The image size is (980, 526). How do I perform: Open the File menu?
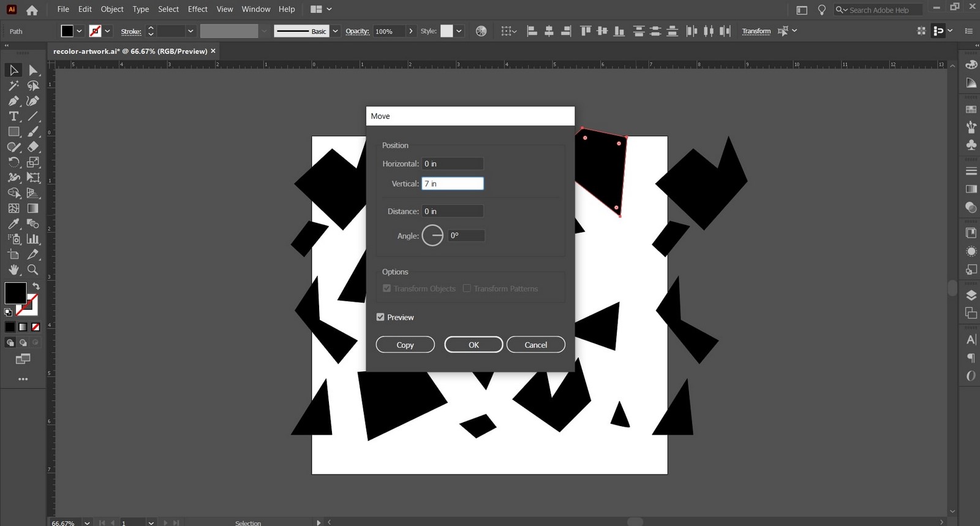point(63,9)
